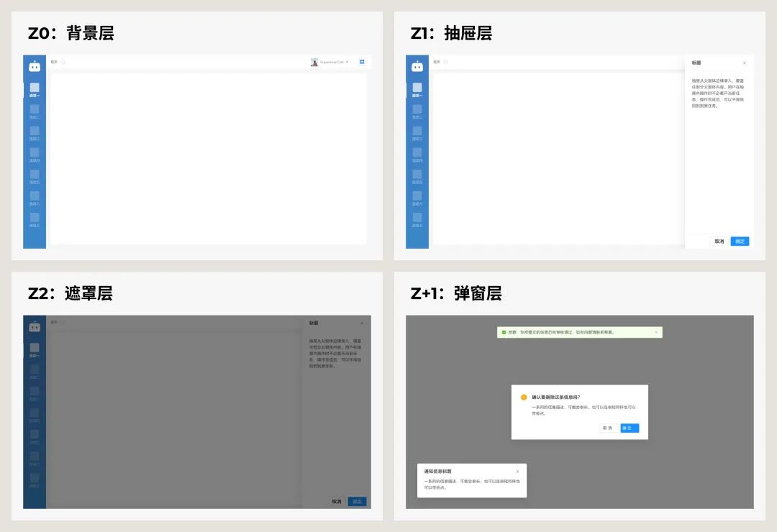Click 取消 in the dimmed Z2 drawer
Screen dimensions: 777x532
click(x=337, y=501)
